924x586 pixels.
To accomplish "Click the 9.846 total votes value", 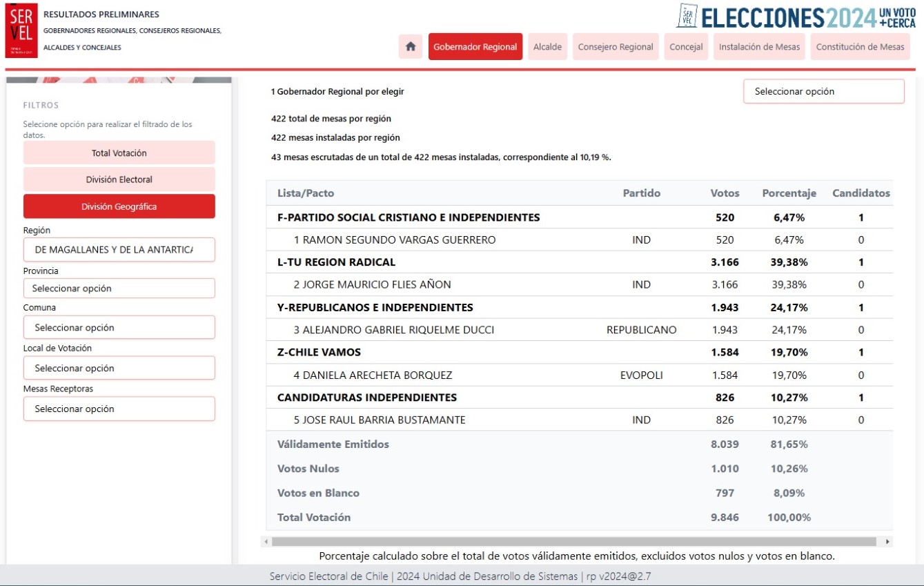I will click(x=725, y=517).
